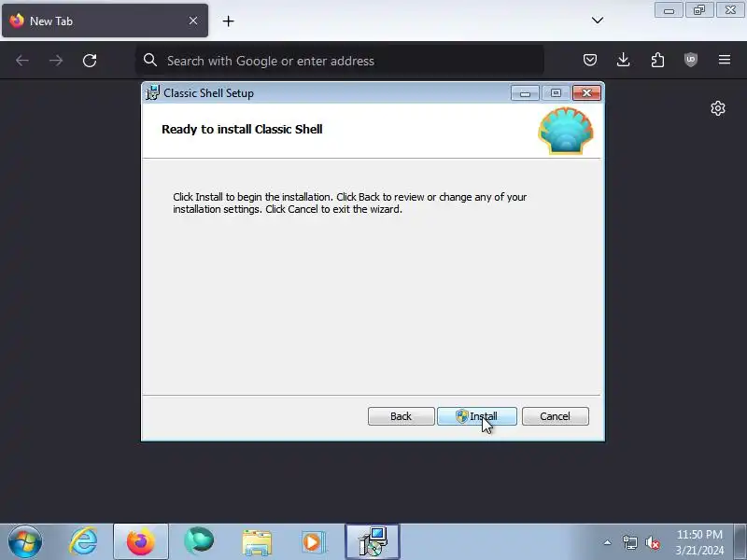
Task: Open Windows Explorer from the taskbar
Action: pos(257,542)
